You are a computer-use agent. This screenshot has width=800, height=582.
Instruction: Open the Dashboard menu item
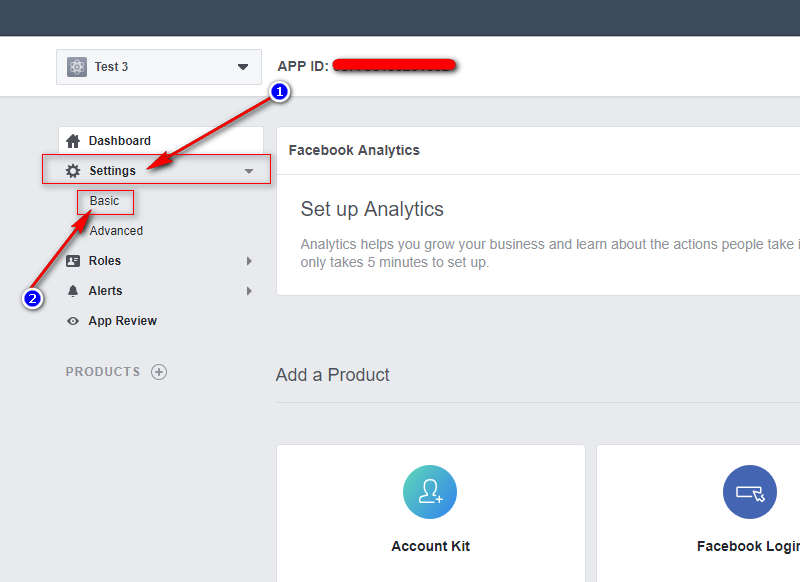[x=119, y=141]
